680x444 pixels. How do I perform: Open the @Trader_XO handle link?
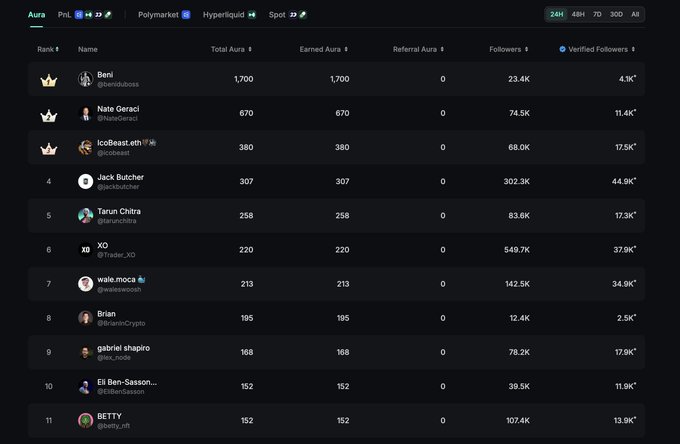point(116,255)
